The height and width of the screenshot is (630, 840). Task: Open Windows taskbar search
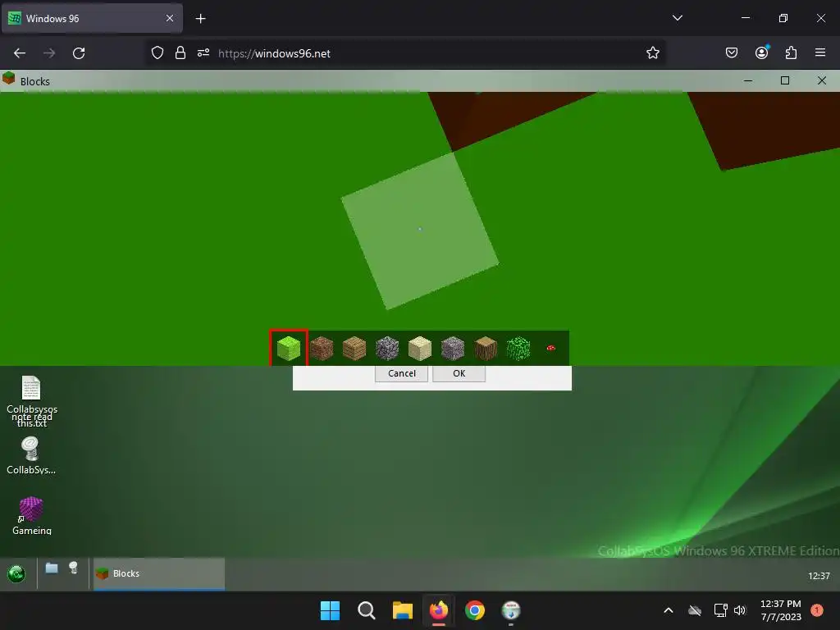(x=367, y=610)
